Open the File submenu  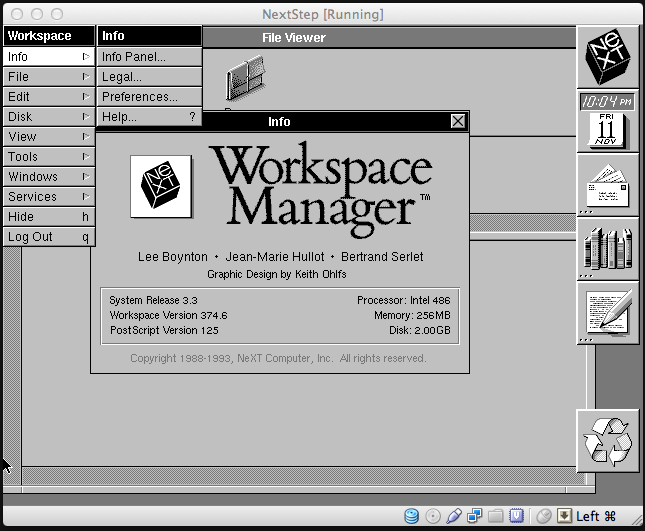click(49, 77)
